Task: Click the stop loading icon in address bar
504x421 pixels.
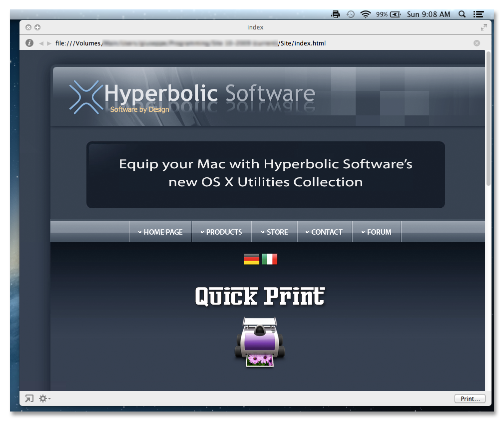Action: [477, 43]
